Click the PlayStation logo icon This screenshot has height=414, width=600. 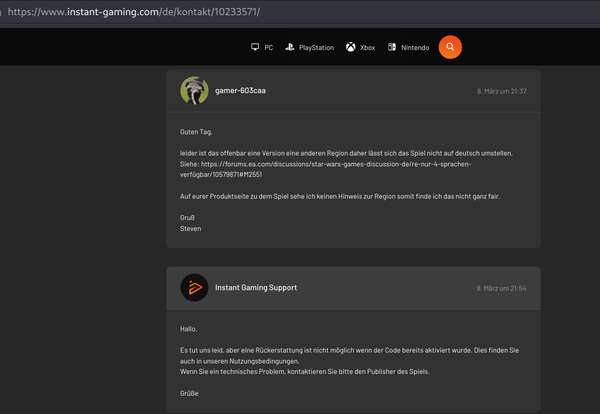[290, 47]
